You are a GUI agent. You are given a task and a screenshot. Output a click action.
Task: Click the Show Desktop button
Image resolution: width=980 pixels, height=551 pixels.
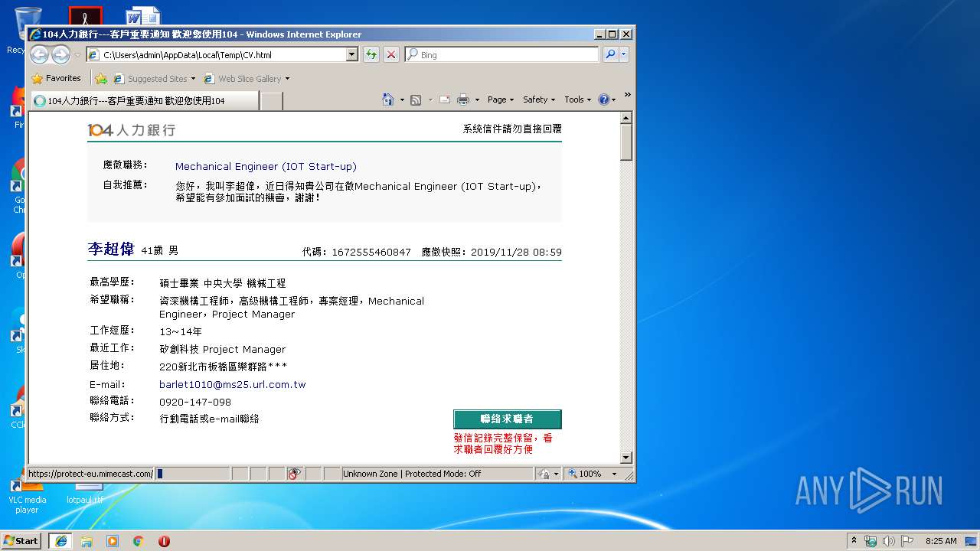972,541
